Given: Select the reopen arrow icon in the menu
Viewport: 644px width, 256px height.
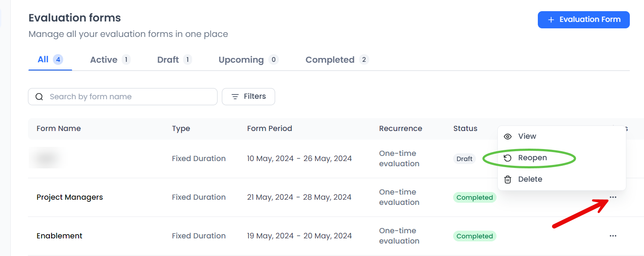Looking at the screenshot, I should [x=508, y=158].
